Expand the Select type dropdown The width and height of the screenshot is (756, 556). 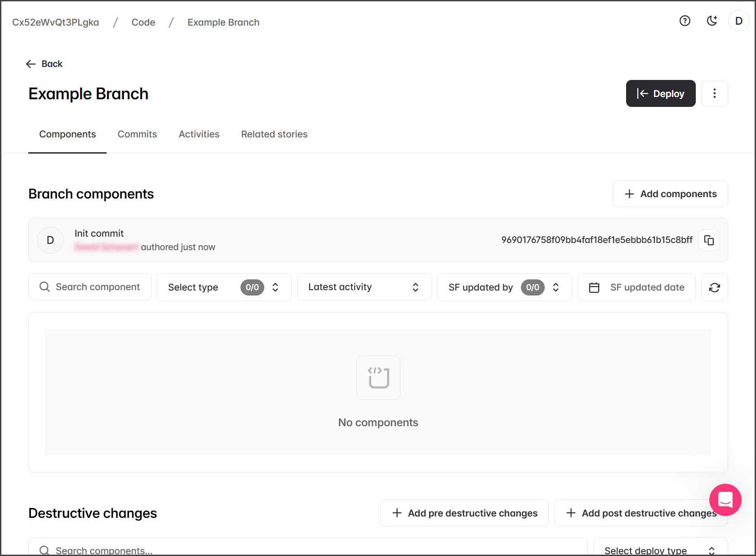[224, 287]
